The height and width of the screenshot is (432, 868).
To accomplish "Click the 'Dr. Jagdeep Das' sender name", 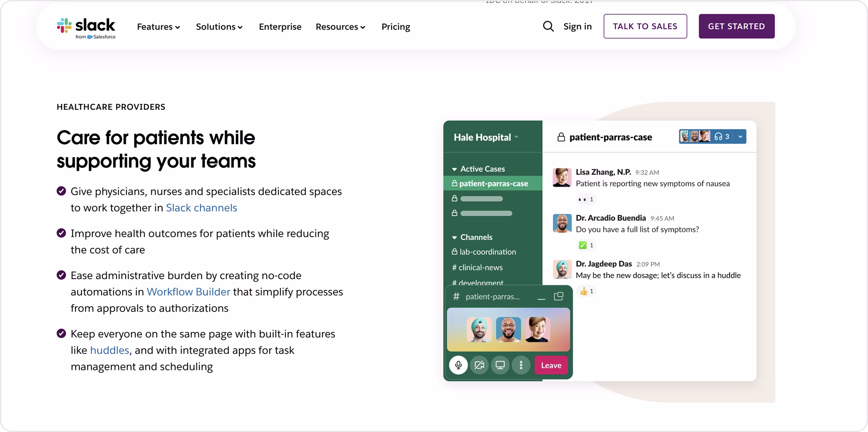I will [603, 264].
